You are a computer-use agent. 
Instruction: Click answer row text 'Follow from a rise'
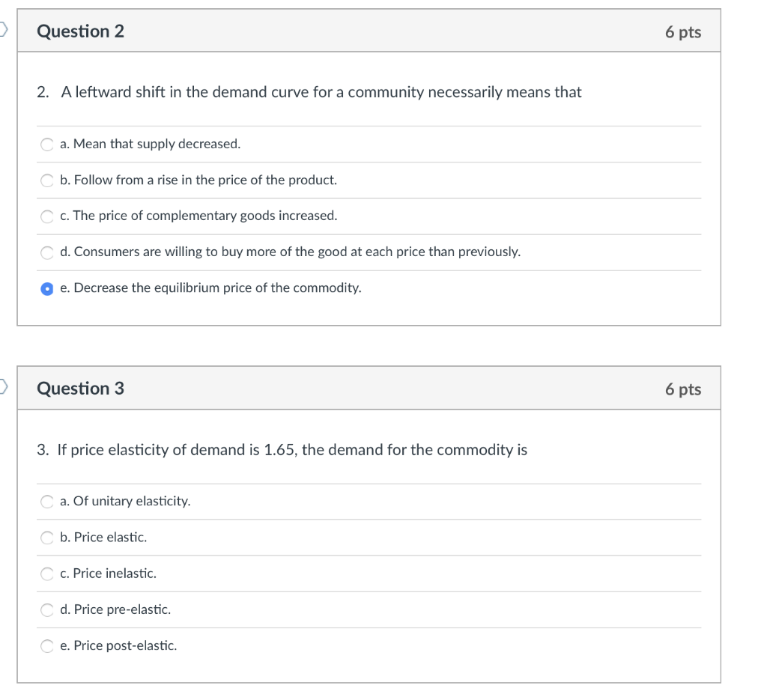click(x=198, y=180)
